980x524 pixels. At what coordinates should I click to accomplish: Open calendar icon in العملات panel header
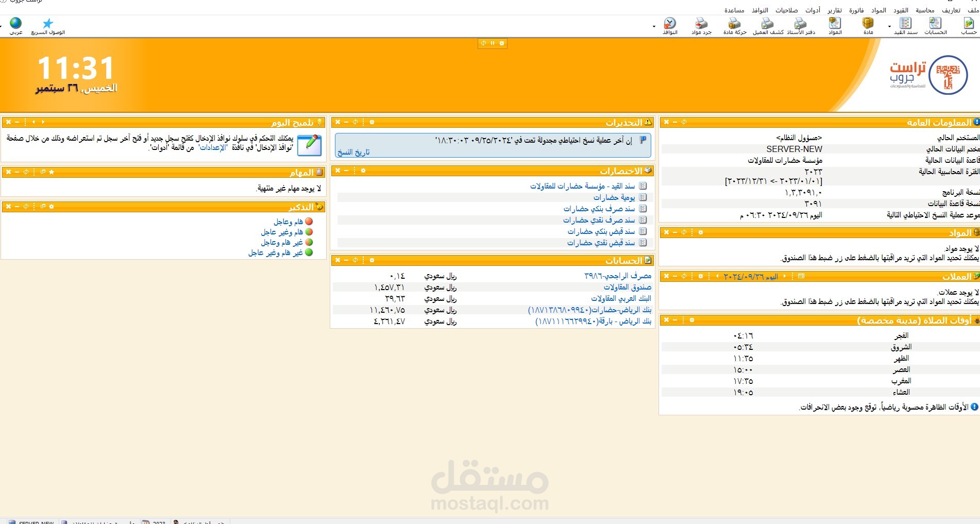[x=801, y=276]
